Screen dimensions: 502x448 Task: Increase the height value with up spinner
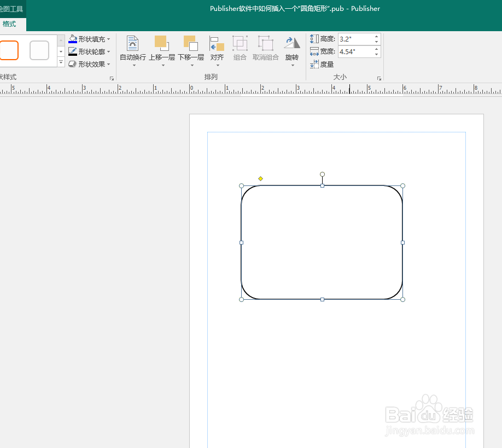click(x=376, y=37)
